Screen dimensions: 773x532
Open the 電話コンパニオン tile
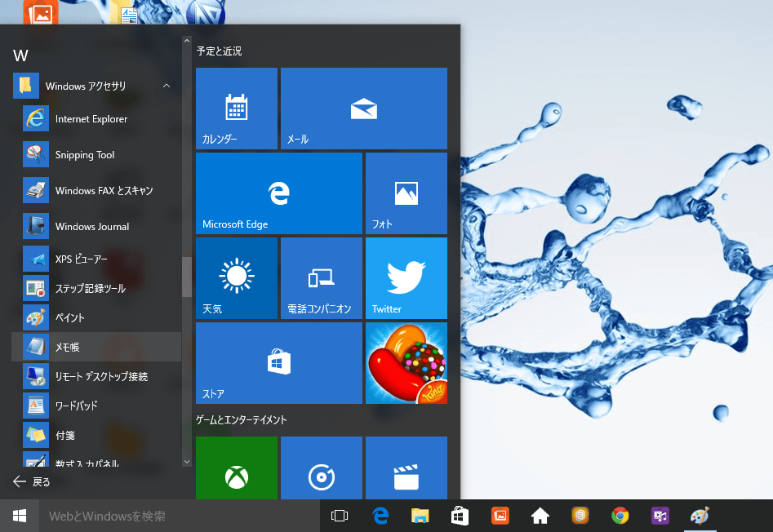pos(322,278)
